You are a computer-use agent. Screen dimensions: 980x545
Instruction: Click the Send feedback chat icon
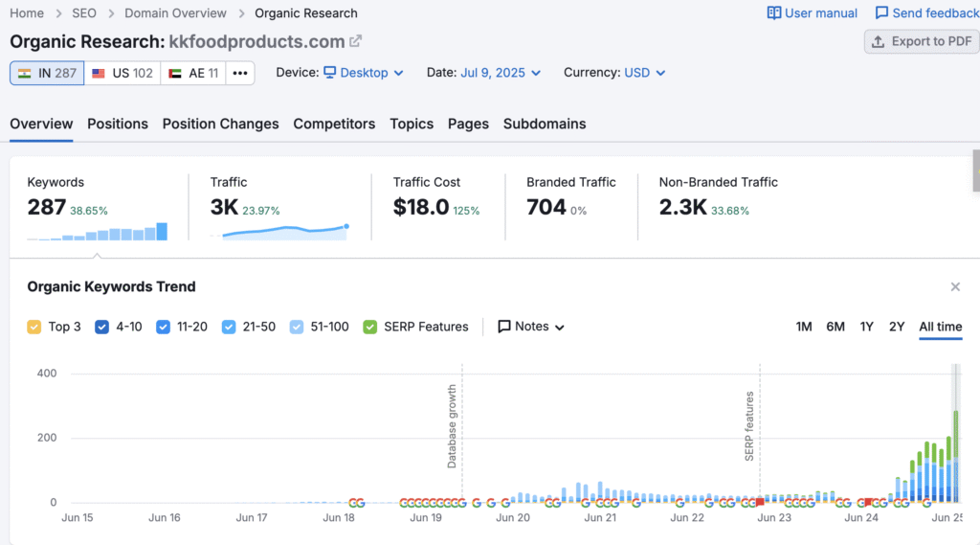click(x=881, y=13)
